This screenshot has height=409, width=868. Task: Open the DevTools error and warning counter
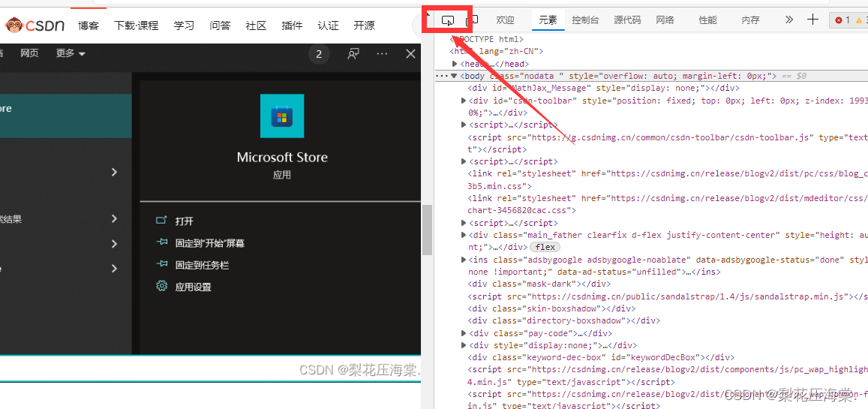pos(848,20)
